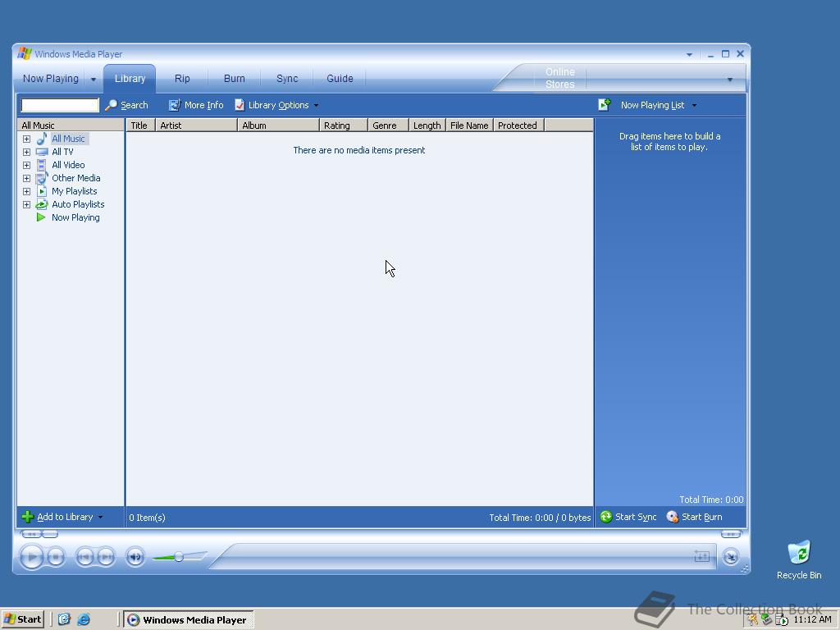Viewport: 840px width, 630px height.
Task: Expand the Auto Playlists tree node
Action: 26,204
